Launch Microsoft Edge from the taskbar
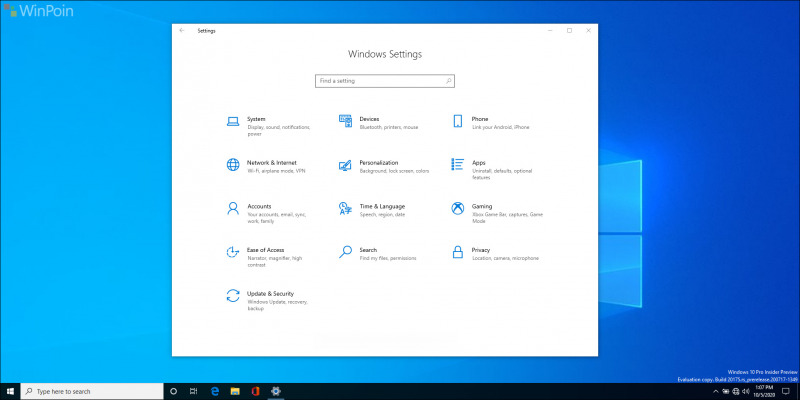 [215, 391]
